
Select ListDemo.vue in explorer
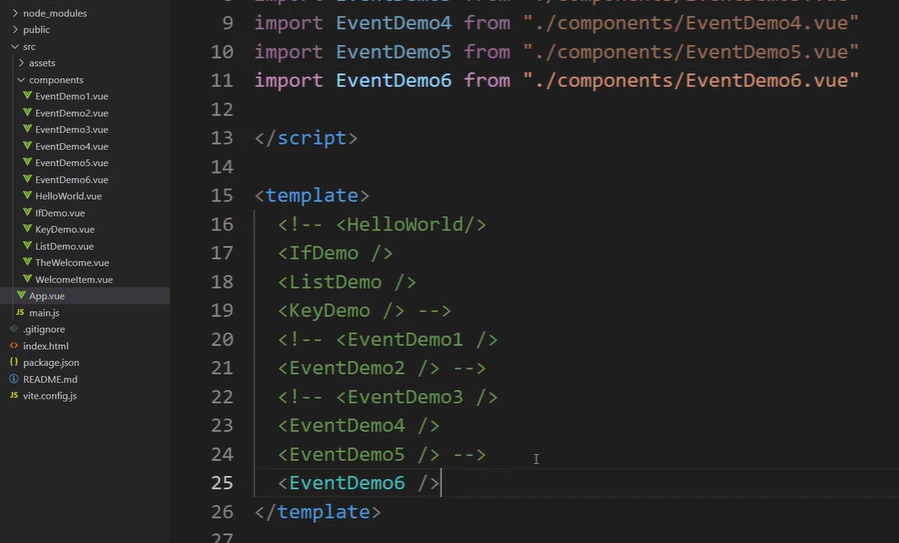[64, 246]
